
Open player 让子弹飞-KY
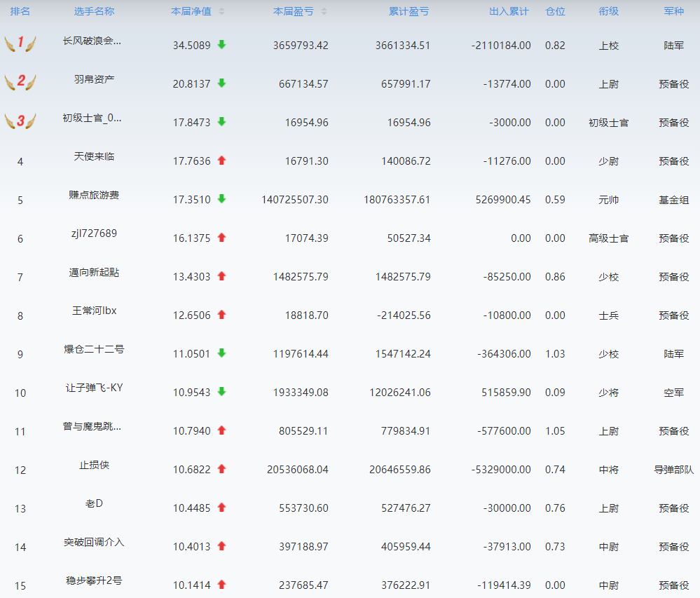[94, 388]
